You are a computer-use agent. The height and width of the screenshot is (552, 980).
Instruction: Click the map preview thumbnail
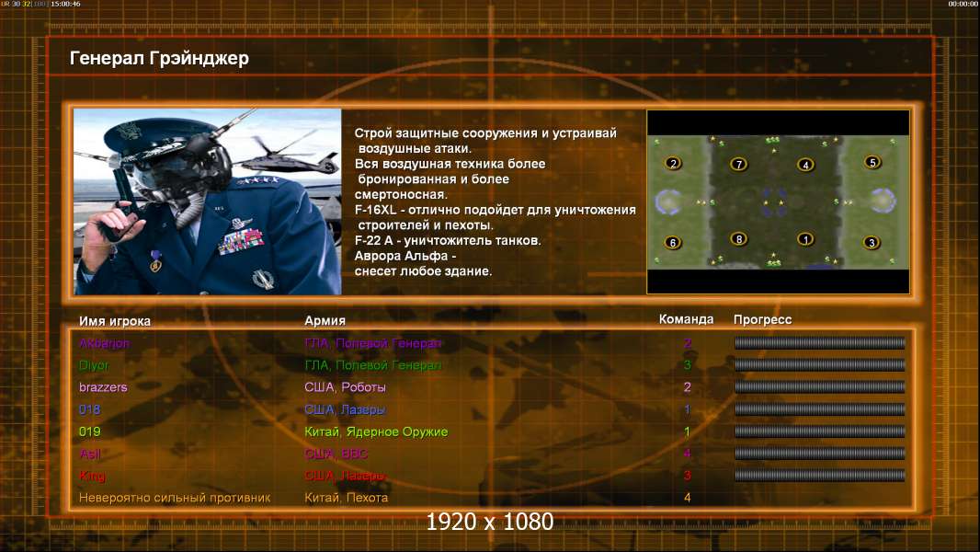pos(778,201)
